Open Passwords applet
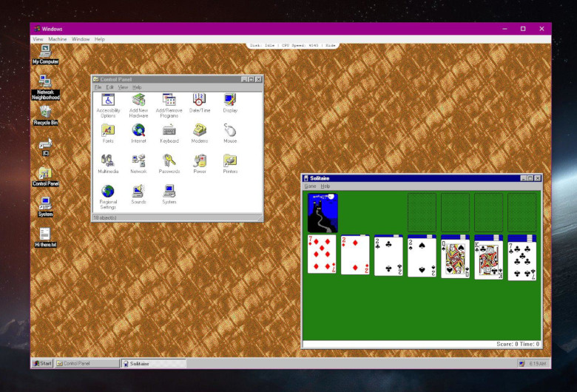Screen dimensions: 577x392 (x=169, y=164)
